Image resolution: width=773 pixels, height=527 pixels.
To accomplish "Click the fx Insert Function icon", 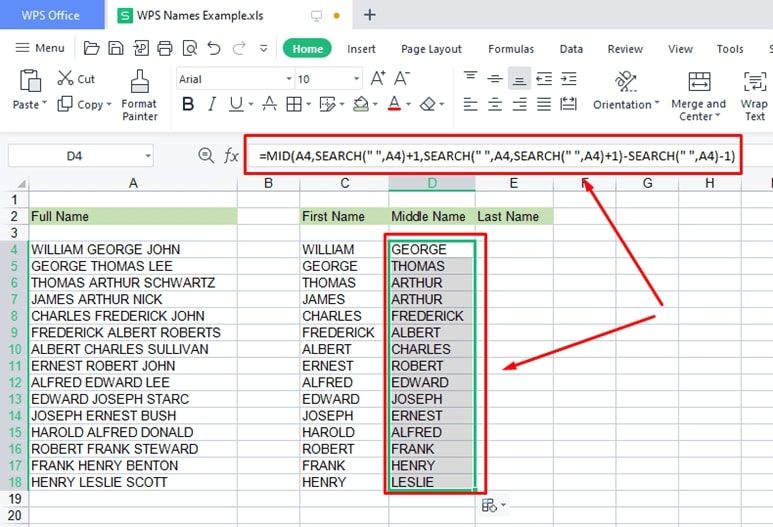I will [231, 156].
